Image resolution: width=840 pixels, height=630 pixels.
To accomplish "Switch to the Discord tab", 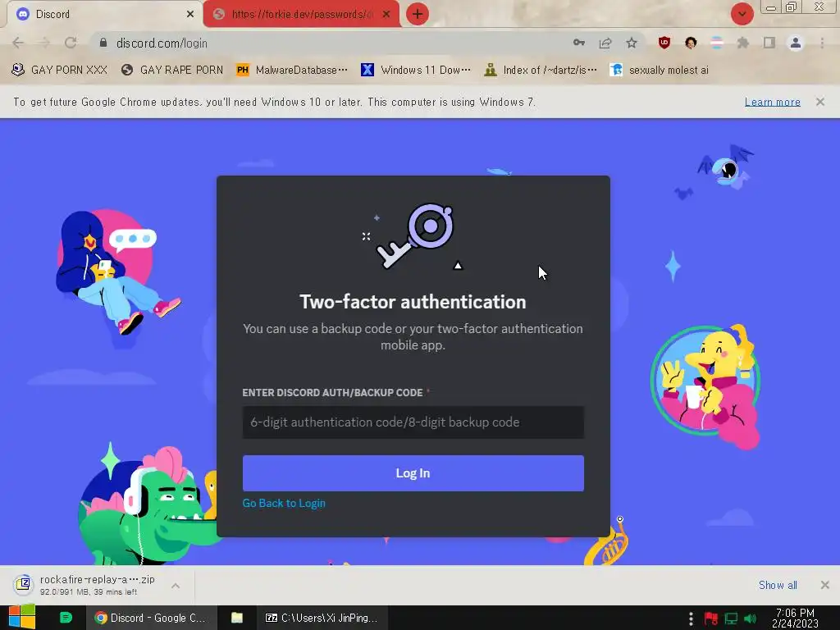I will tap(102, 14).
